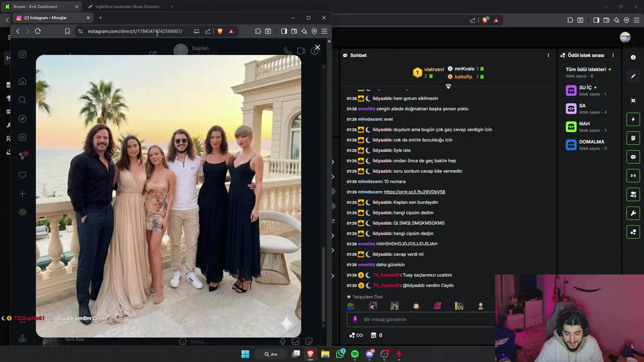Click mnKvalo in the leaderboard
Screen dimensions: 644x362
click(464, 69)
